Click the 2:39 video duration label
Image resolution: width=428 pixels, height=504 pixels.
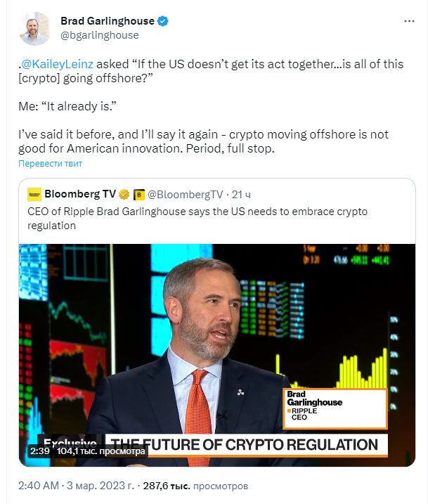[x=39, y=451]
